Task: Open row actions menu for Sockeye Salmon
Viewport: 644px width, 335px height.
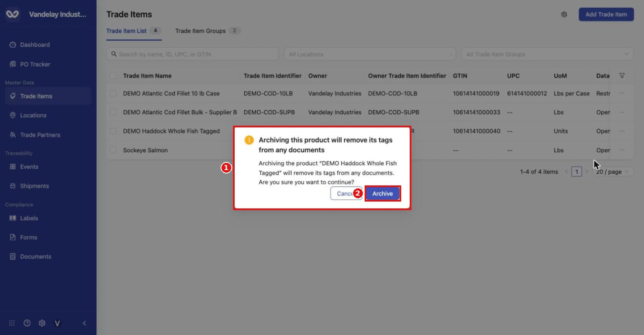Action: [622, 150]
